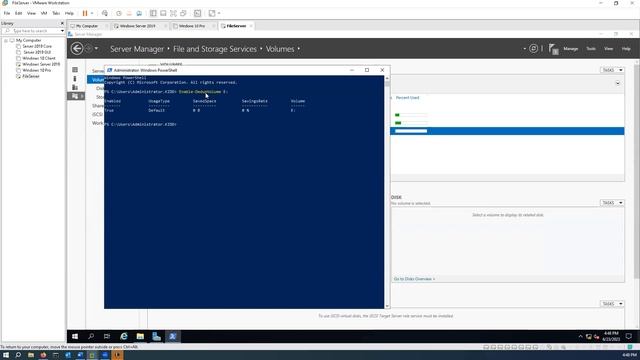
Task: Open the VMware File menu
Action: point(7,13)
